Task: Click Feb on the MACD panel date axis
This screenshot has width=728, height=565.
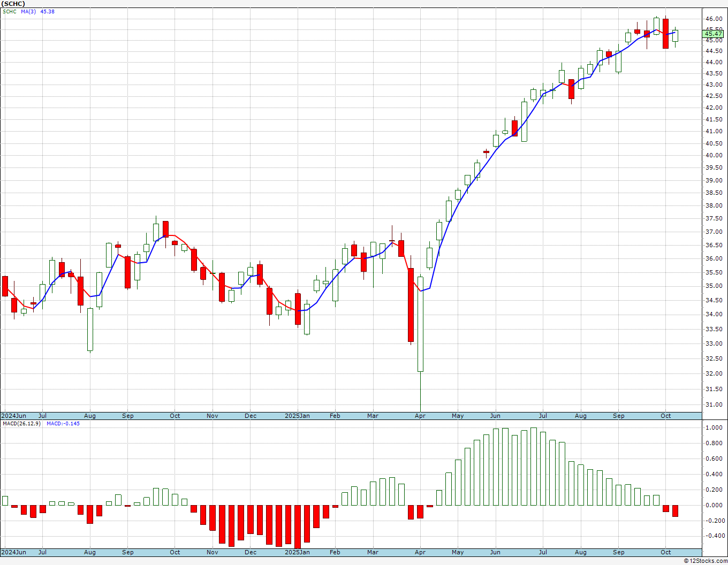Action: (335, 552)
